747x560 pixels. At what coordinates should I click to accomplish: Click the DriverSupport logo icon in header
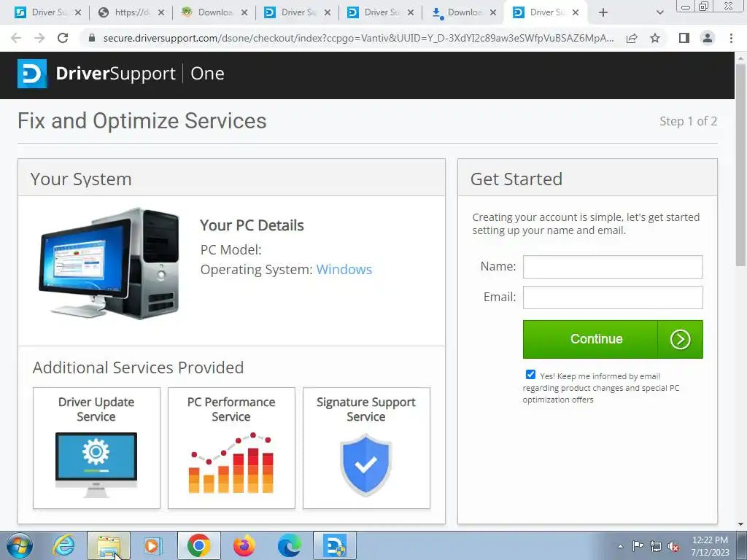pyautogui.click(x=32, y=74)
